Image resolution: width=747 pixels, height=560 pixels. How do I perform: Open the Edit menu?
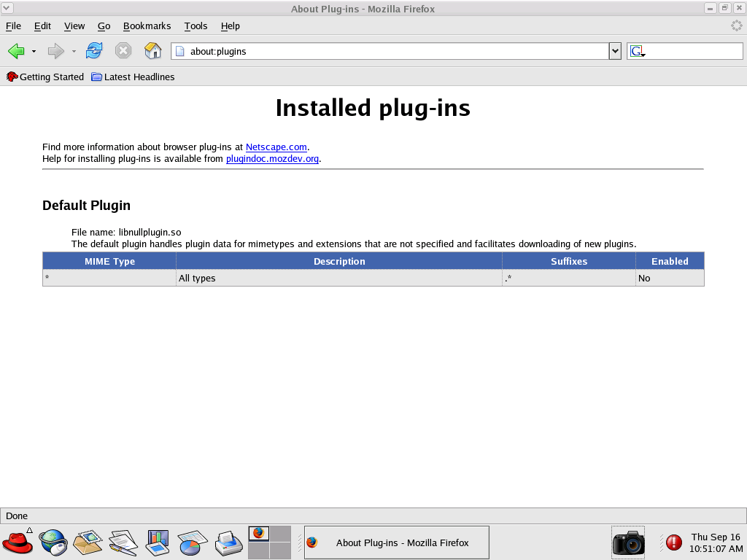(x=42, y=26)
